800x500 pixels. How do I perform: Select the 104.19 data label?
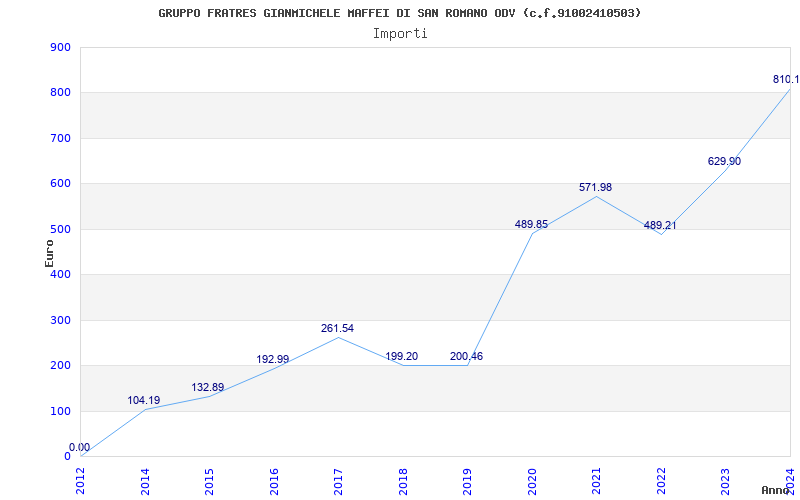[x=144, y=401]
